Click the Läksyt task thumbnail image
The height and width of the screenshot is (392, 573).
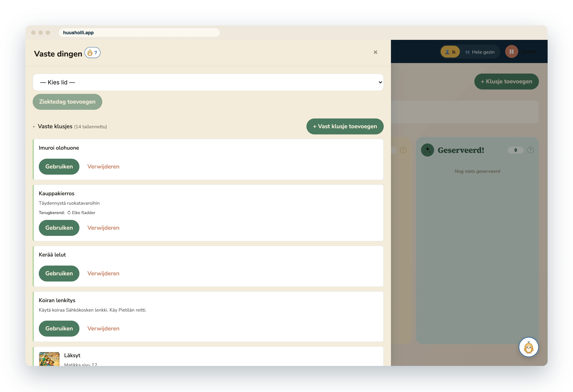pyautogui.click(x=49, y=359)
